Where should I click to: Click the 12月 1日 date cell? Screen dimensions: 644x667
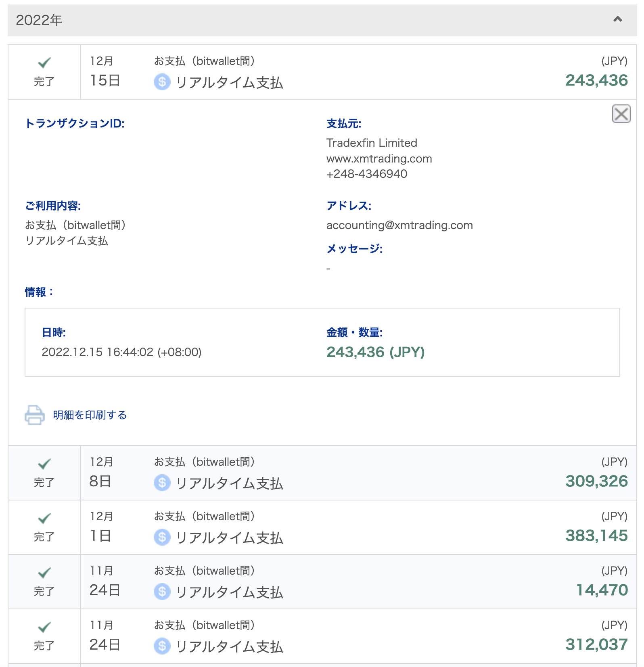coord(101,527)
